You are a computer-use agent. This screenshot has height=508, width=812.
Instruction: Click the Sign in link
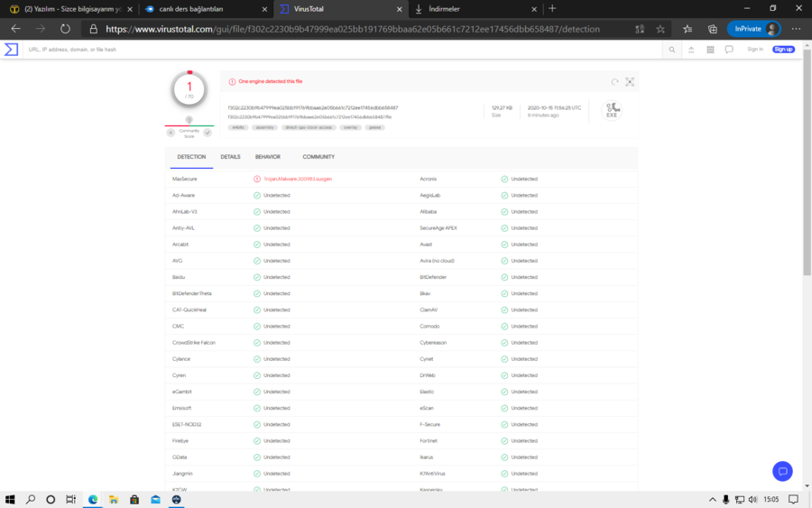click(755, 50)
